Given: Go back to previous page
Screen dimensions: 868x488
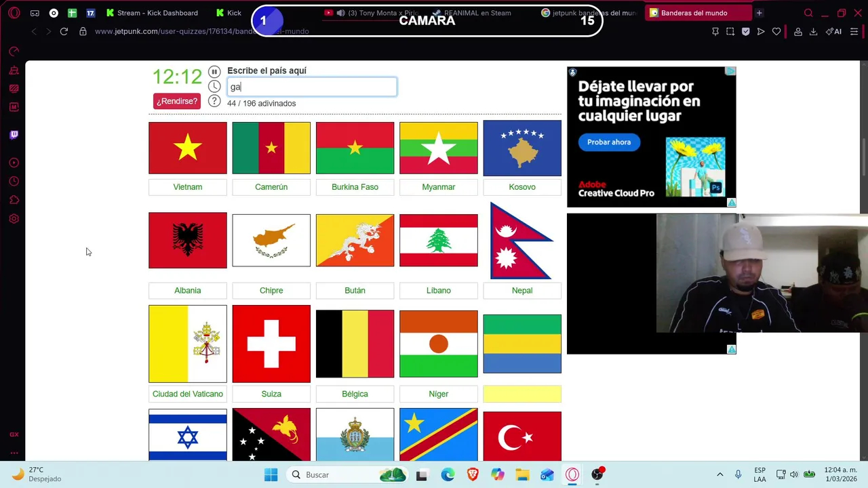Looking at the screenshot, I should [34, 31].
